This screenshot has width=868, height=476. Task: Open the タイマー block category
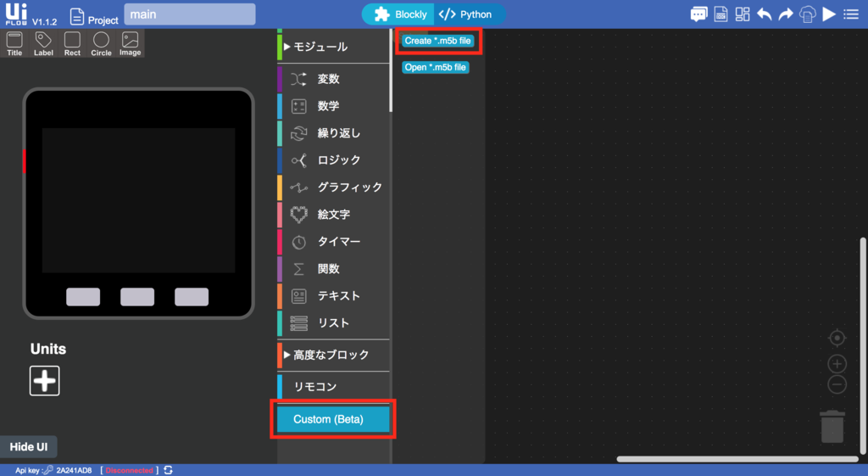tap(334, 242)
